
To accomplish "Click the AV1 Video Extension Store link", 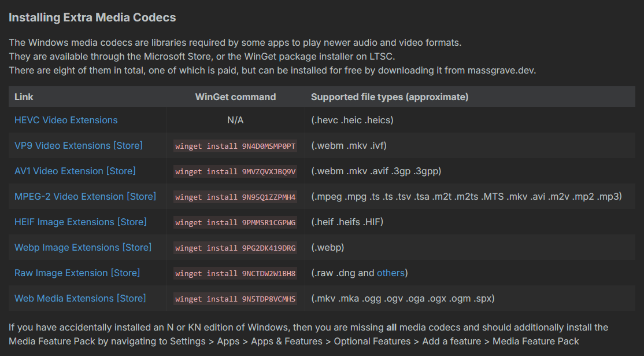I will point(75,171).
